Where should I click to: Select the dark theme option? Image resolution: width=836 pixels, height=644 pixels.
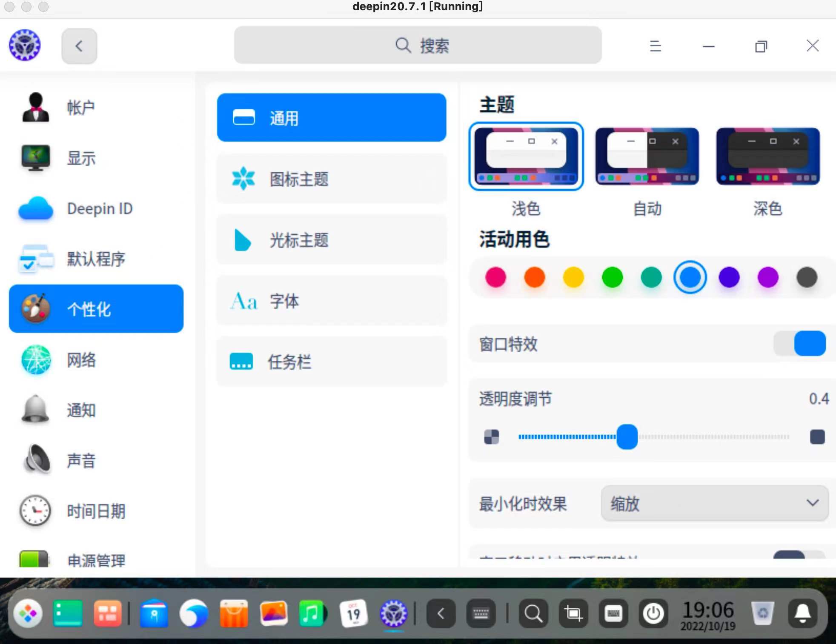767,157
